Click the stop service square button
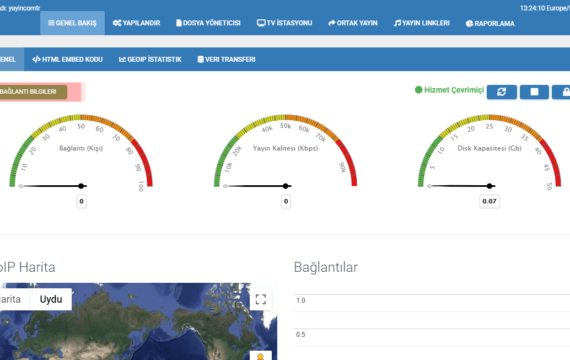 pyautogui.click(x=534, y=92)
